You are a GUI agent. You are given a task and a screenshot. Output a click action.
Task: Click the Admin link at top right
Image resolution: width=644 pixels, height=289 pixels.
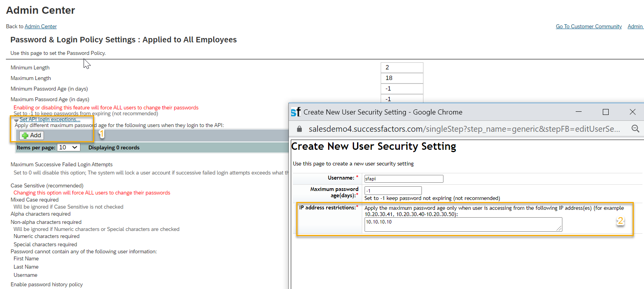[635, 26]
